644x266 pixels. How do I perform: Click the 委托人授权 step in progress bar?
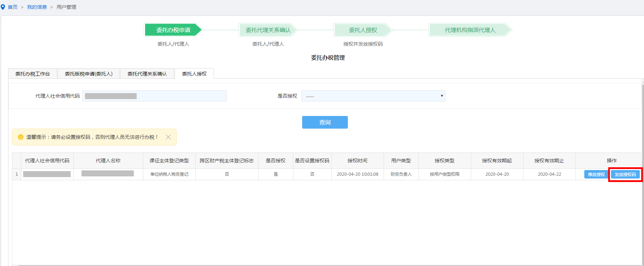(363, 30)
